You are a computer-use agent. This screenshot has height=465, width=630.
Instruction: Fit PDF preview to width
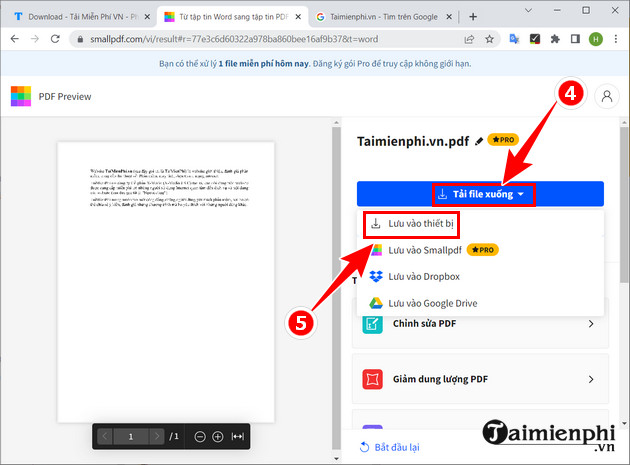[x=237, y=436]
